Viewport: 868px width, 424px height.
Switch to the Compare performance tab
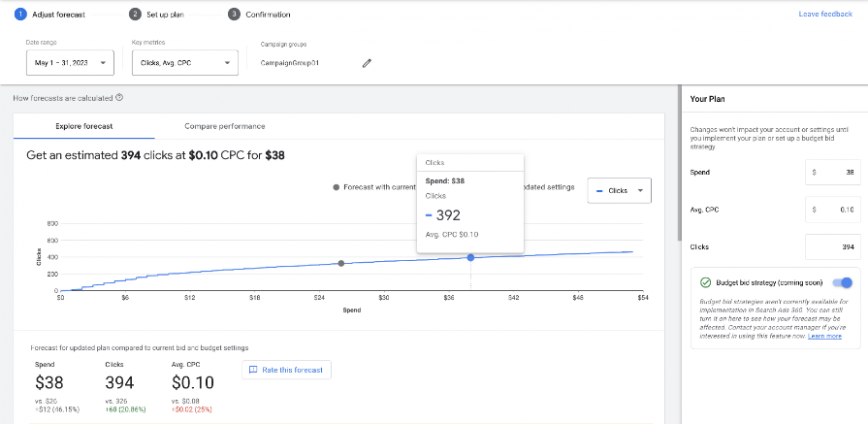pos(225,126)
